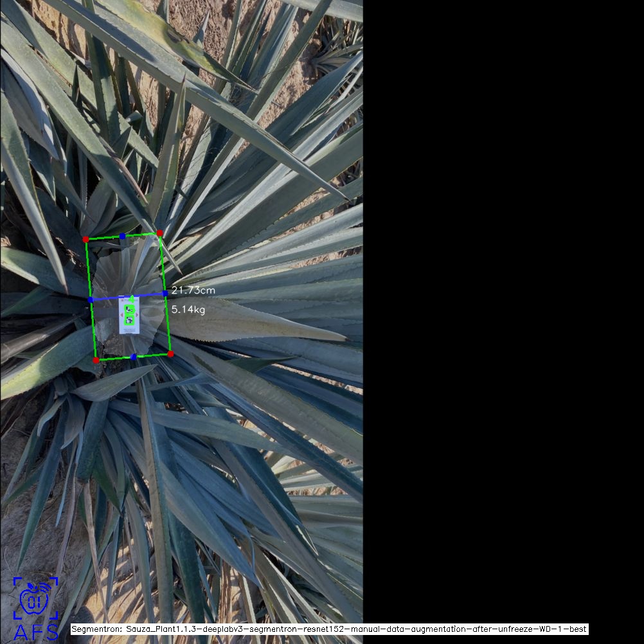Click the AFS apple logo icon
644x644 pixels.
point(35,598)
